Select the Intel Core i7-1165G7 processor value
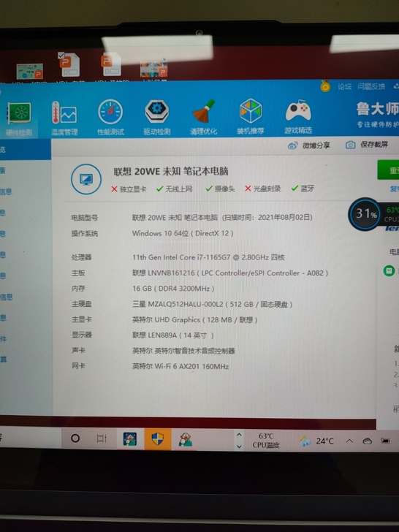The height and width of the screenshot is (532, 399). 208,257
